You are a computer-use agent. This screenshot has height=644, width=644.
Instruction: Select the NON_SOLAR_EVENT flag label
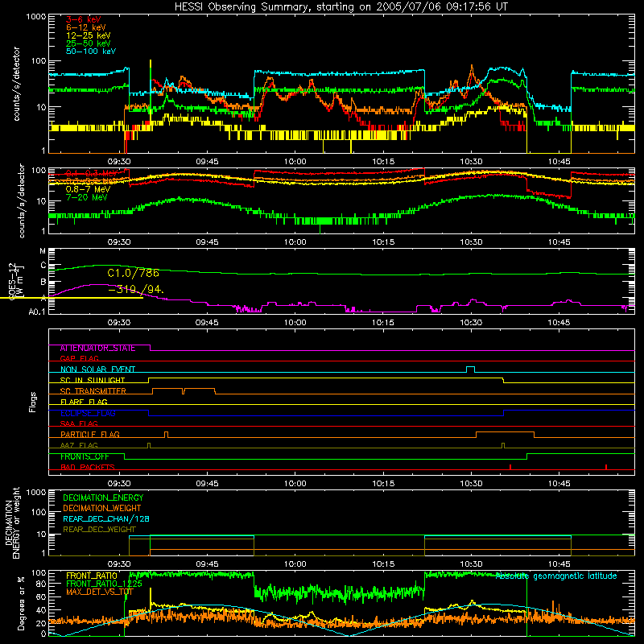pos(97,369)
